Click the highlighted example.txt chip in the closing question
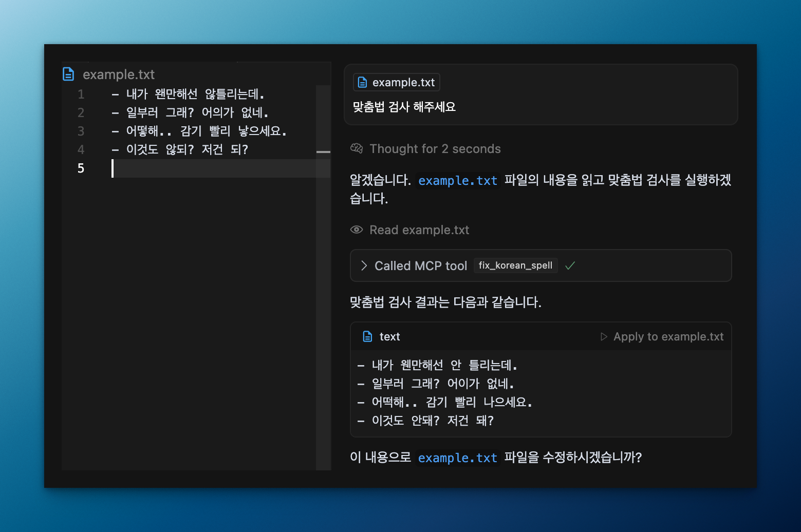This screenshot has width=801, height=532. pyautogui.click(x=457, y=458)
